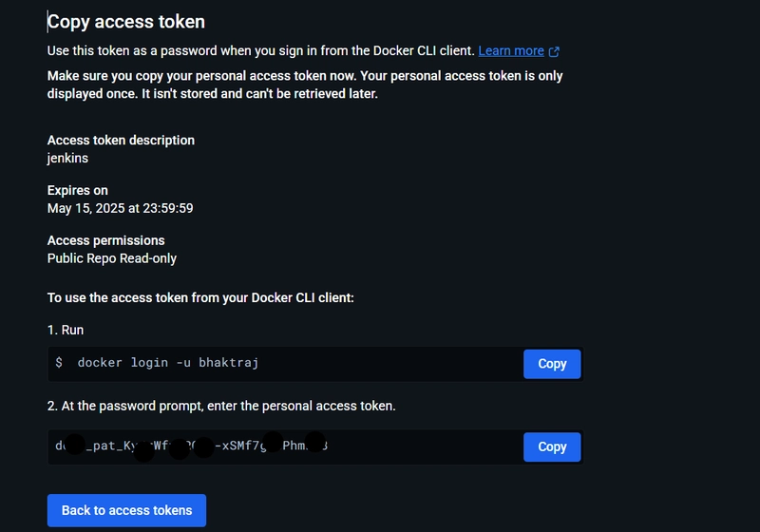The height and width of the screenshot is (532, 760).
Task: Click the bold token warning paragraph
Action: (x=305, y=85)
